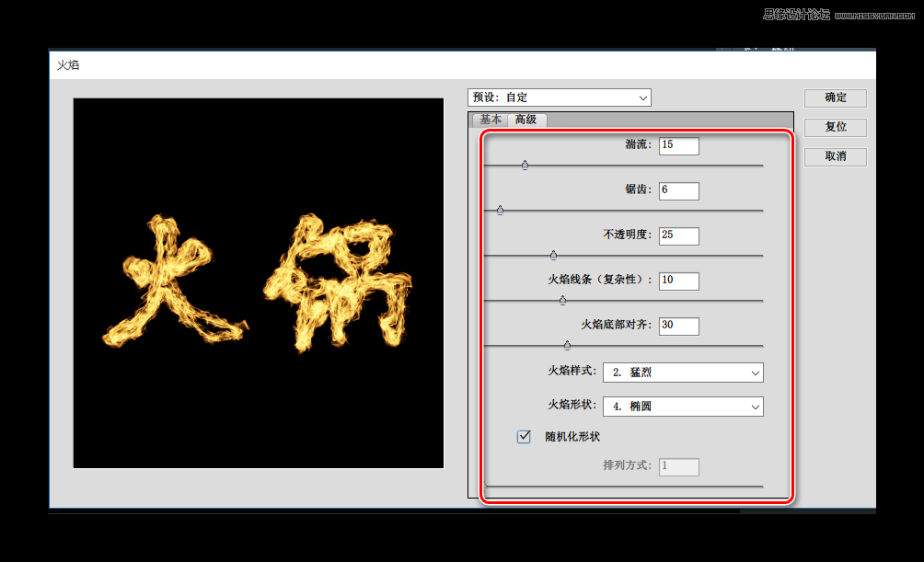Viewport: 924px width, 562px height.
Task: Adjust the 湍流 slider handle
Action: coord(526,165)
